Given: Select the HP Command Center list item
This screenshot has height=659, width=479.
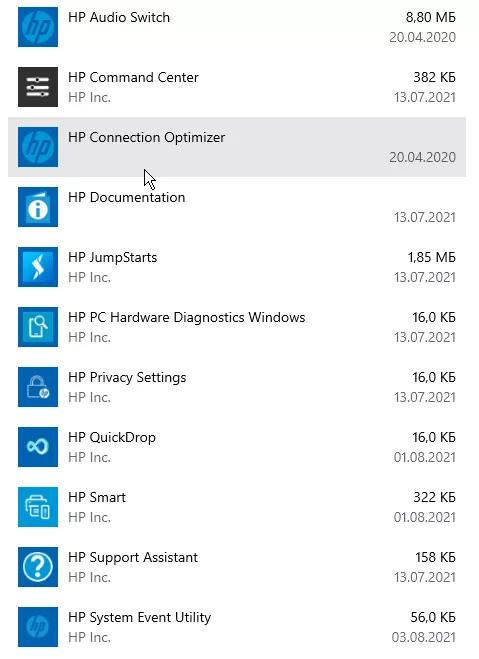Looking at the screenshot, I should click(x=237, y=87).
